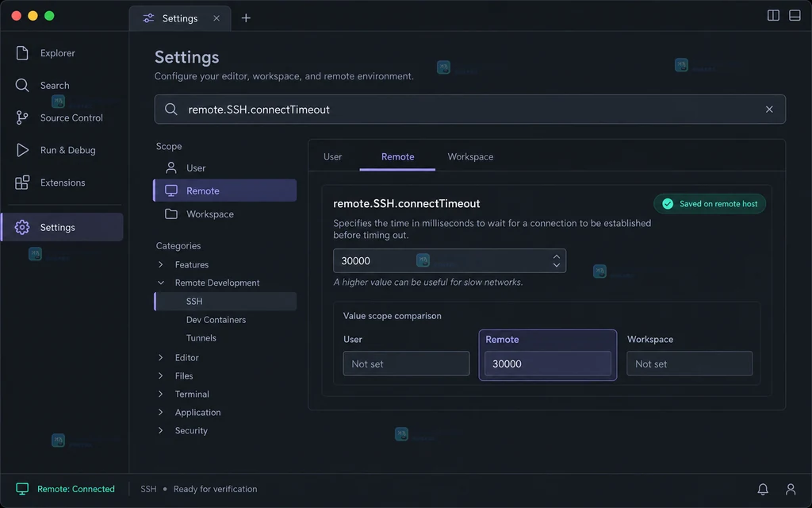Click the Remote: Connected status indicator
This screenshot has height=508, width=812.
pos(65,489)
